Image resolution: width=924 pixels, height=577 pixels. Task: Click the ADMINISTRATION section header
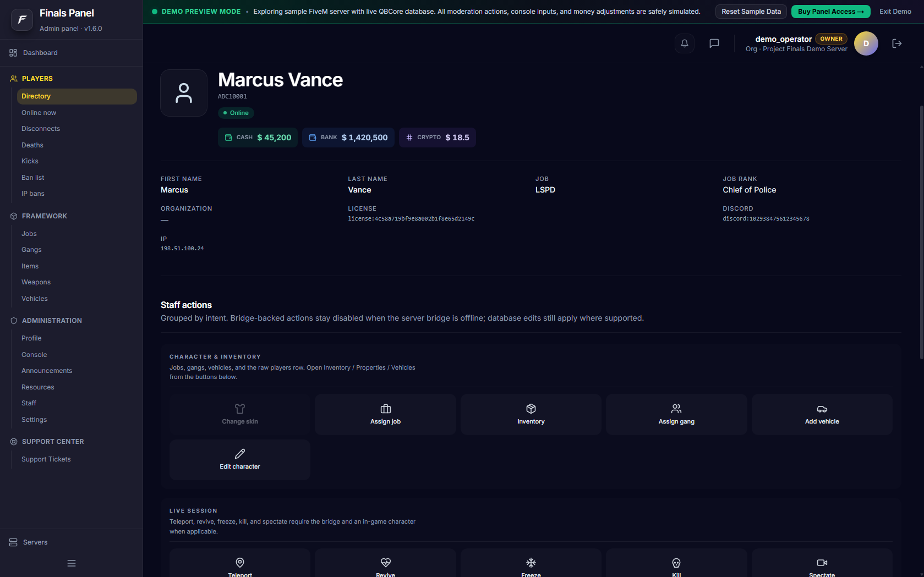pos(52,321)
